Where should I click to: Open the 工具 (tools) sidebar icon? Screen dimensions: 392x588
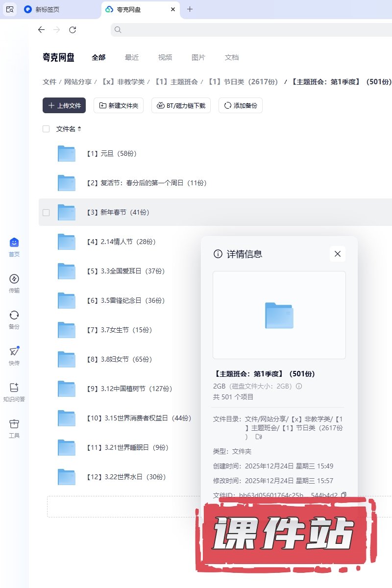coord(14,424)
